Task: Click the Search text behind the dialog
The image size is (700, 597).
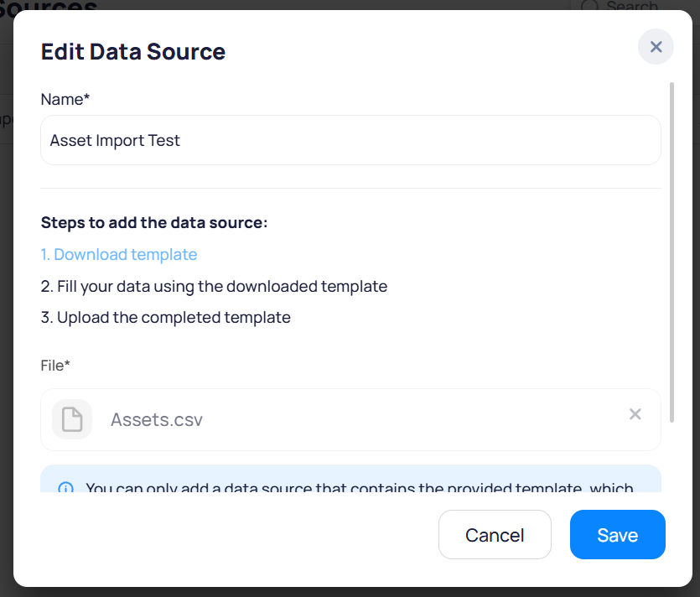Action: click(x=633, y=7)
